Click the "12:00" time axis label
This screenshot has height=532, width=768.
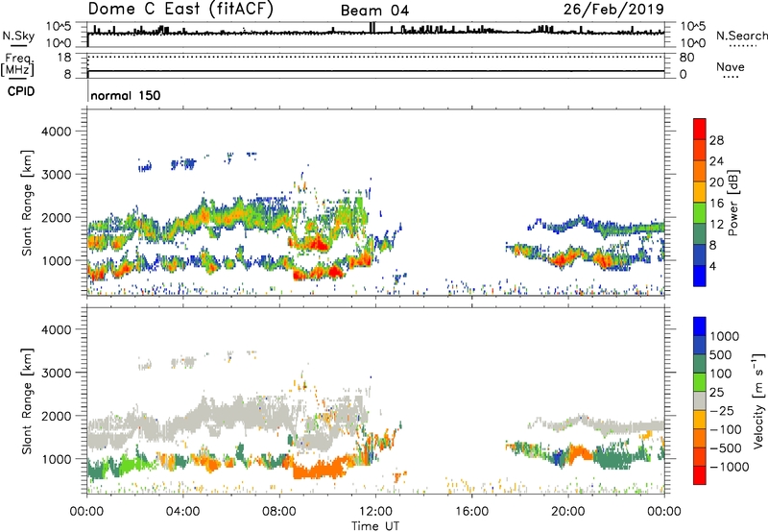375,512
